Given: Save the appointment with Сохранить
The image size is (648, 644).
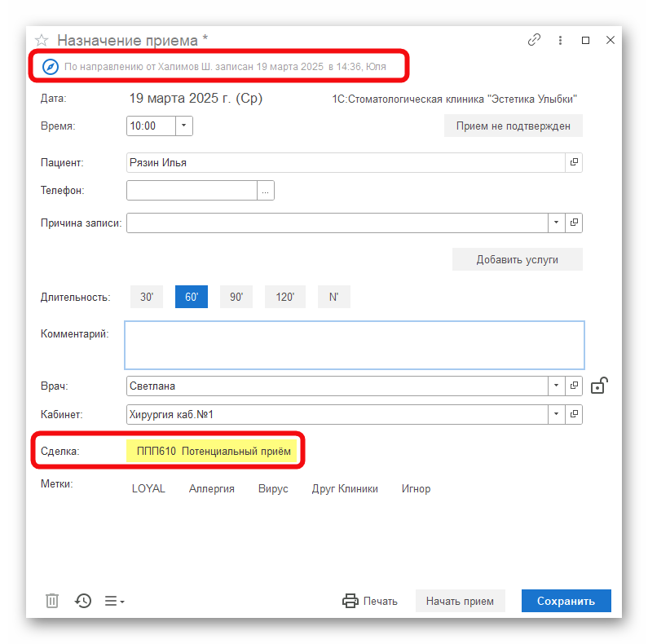Looking at the screenshot, I should [x=566, y=601].
